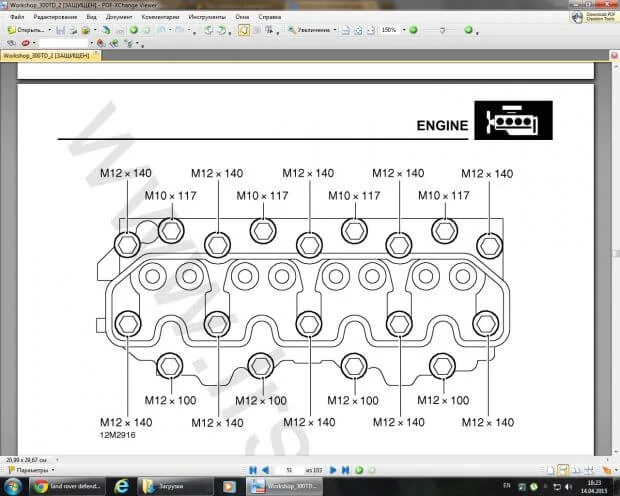Open the Файл menu
The width and height of the screenshot is (620, 496).
17,18
